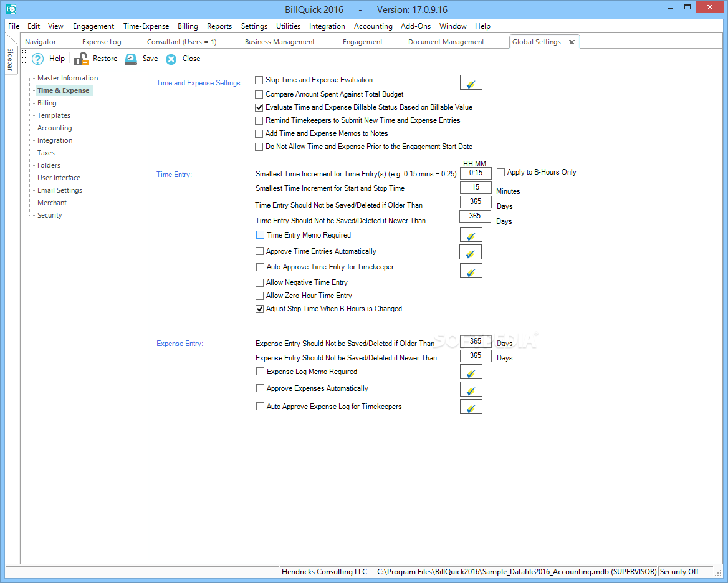Click checkmark button beside Approve Expenses Automatically

[471, 389]
